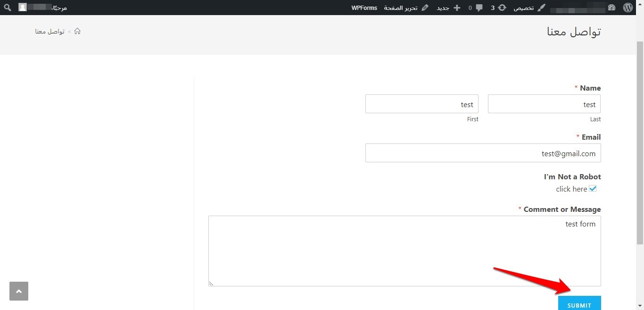Click the breadcrumb home icon
Screen dimensions: 644x310
pyautogui.click(x=77, y=31)
